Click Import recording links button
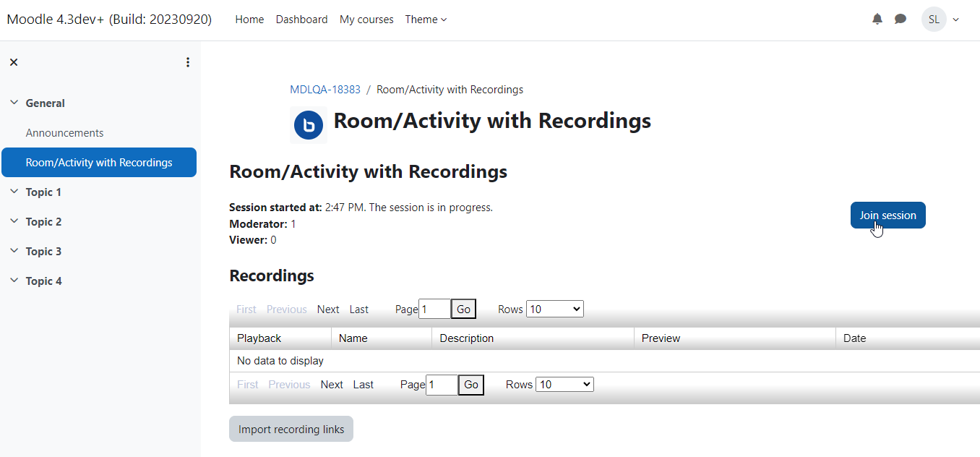Image resolution: width=980 pixels, height=457 pixels. [291, 429]
